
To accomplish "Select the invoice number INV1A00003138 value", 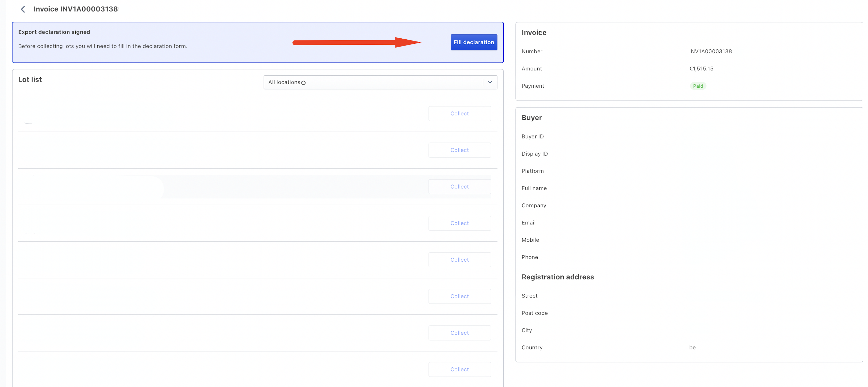I will click(x=710, y=51).
